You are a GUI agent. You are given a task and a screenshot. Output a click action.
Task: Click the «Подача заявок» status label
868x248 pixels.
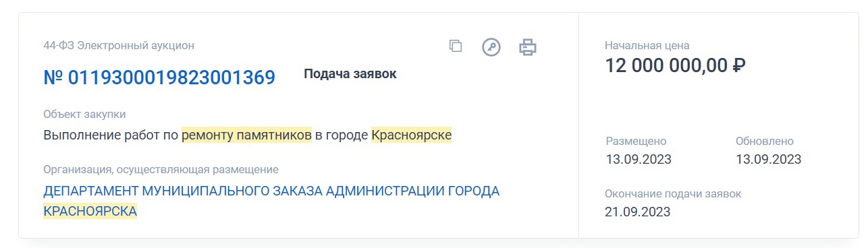[350, 74]
